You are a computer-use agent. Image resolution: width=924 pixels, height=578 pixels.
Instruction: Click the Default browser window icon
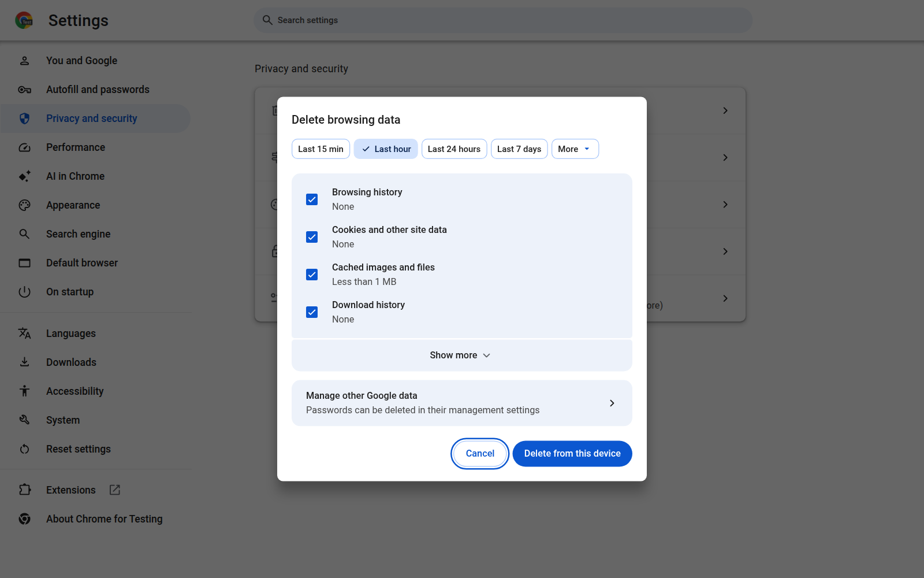(x=24, y=263)
